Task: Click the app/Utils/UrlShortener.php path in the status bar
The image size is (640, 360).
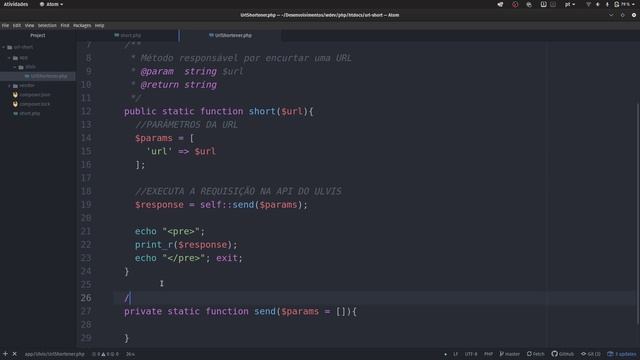Action: point(55,354)
